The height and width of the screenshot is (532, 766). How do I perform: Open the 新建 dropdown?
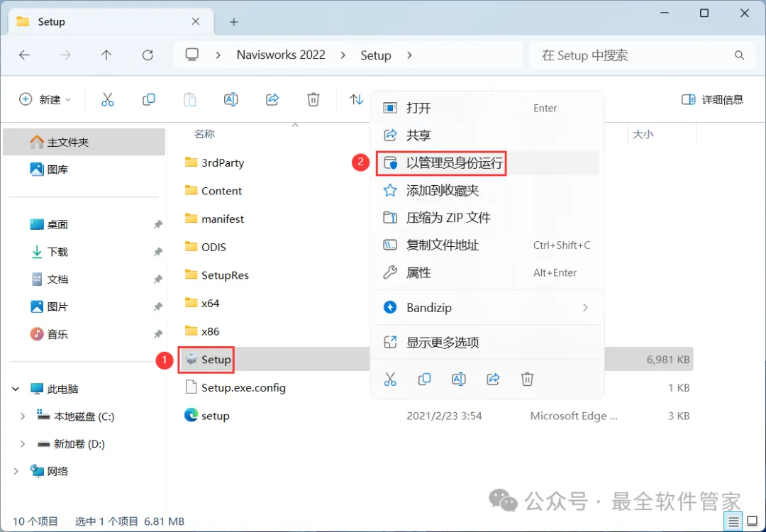point(45,99)
